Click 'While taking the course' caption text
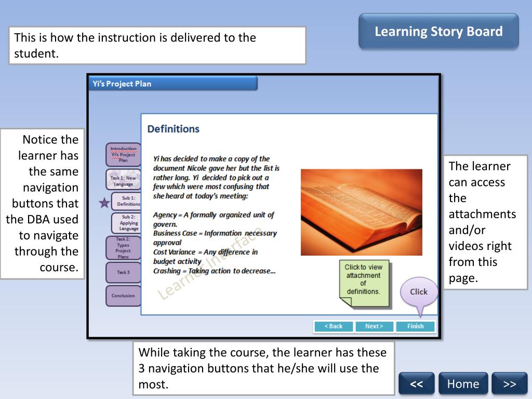The height and width of the screenshot is (399, 532). [x=263, y=368]
